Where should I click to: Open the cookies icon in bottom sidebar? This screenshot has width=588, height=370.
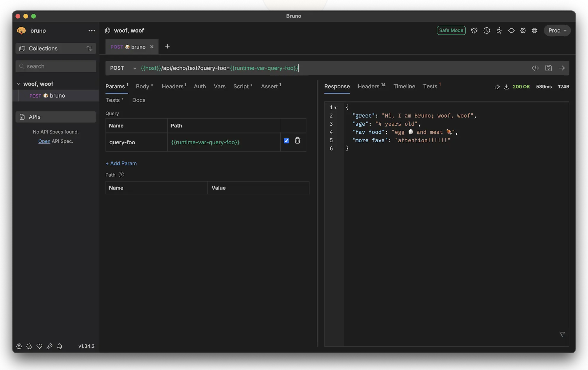tap(29, 346)
